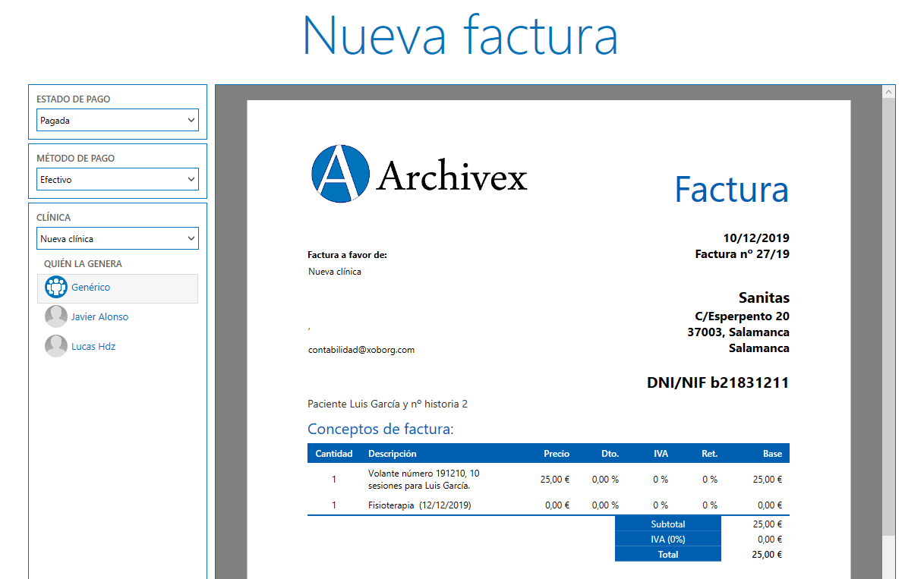Open the Estado de Pago dropdown showing Pagada
924x579 pixels.
pos(117,120)
